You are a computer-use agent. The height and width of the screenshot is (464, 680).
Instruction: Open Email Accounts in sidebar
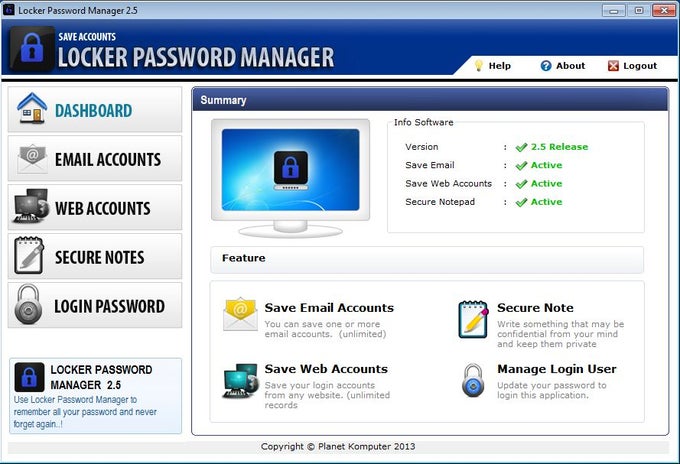[x=95, y=159]
